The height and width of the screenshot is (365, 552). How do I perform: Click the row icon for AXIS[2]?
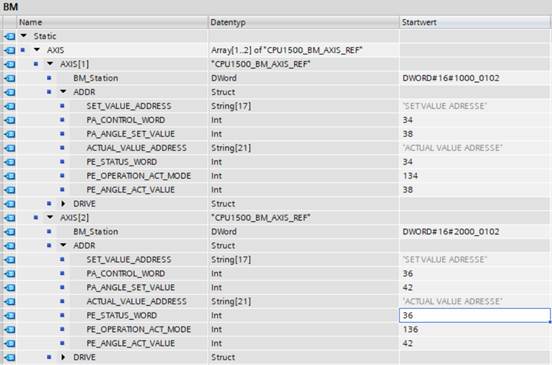click(10, 218)
